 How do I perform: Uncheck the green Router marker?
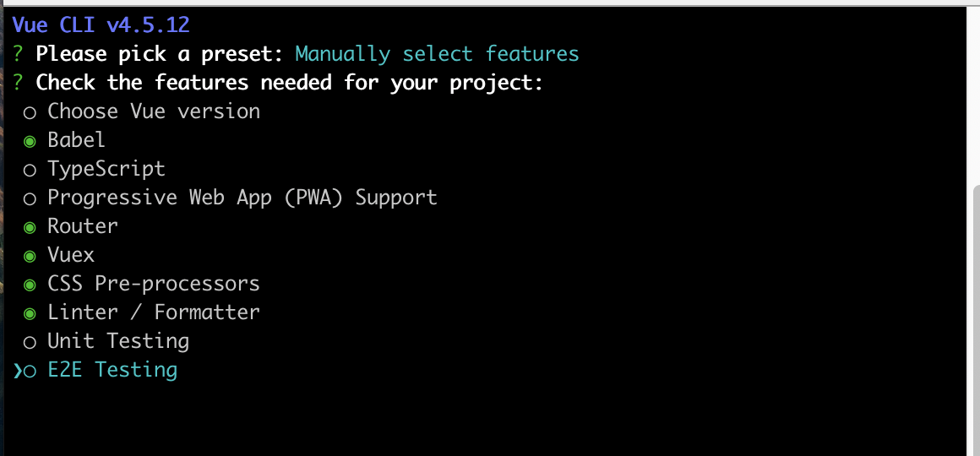(30, 228)
